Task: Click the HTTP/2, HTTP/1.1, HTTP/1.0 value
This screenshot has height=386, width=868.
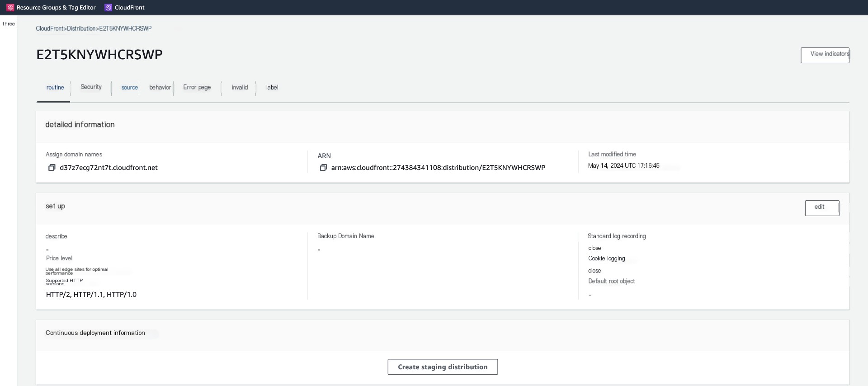Action: pos(91,295)
